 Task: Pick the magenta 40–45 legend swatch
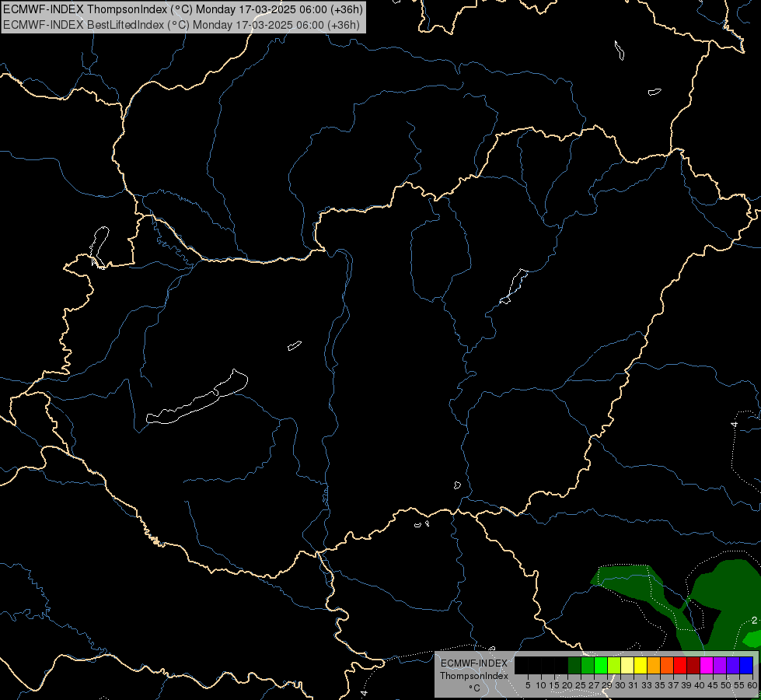coord(707,665)
